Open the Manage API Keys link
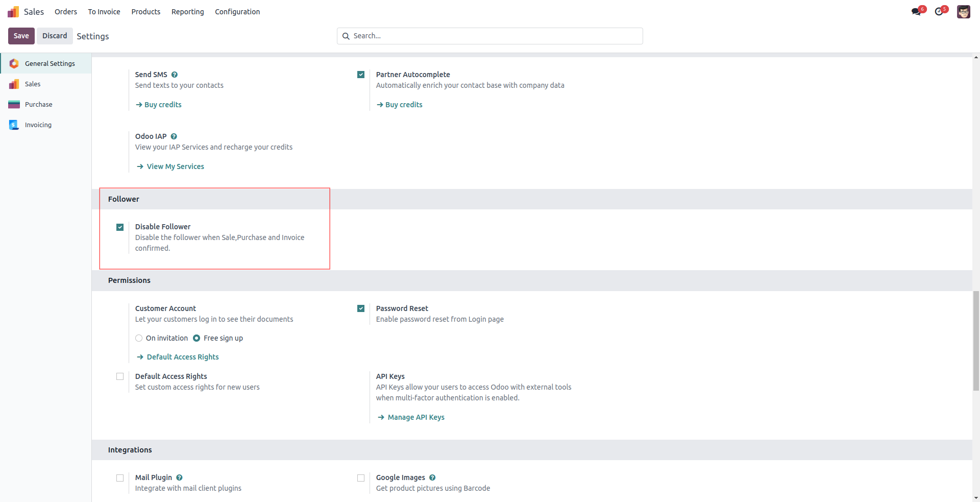 coord(415,417)
